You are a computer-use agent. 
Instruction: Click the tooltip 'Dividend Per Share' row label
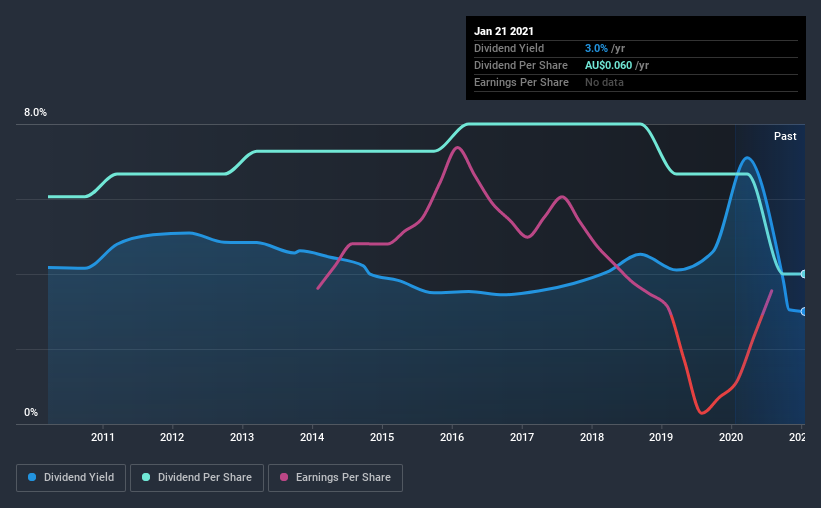tap(520, 65)
